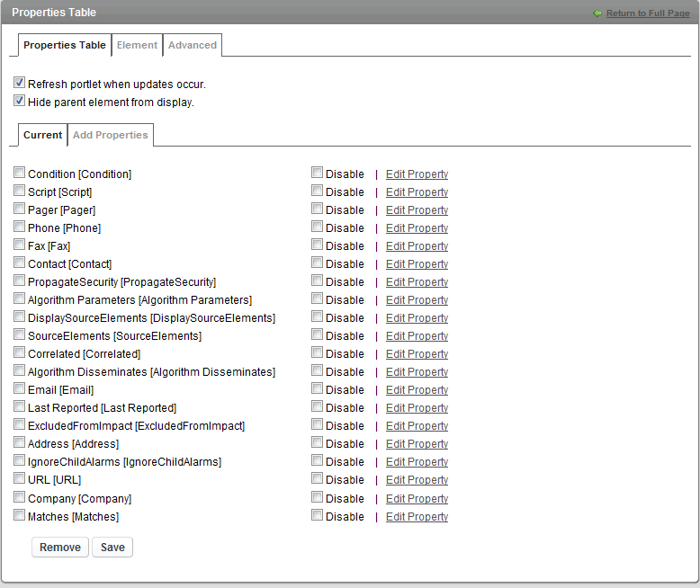The height and width of the screenshot is (588, 700).
Task: Tick Disable for the URL property
Action: [x=317, y=478]
